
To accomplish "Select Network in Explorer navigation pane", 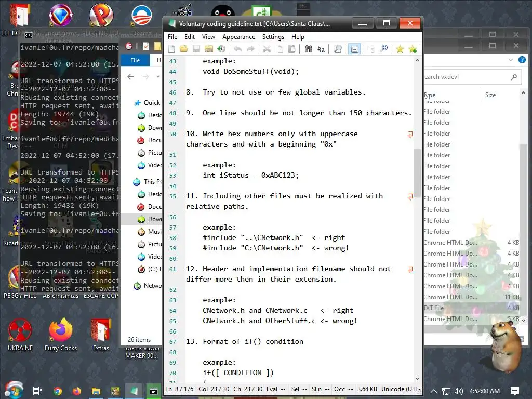I will (x=148, y=286).
